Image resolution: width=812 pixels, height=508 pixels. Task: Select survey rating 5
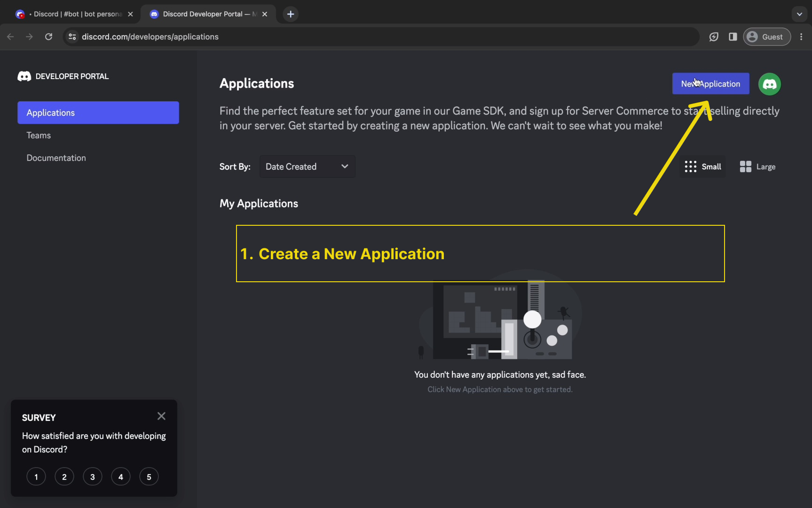(x=149, y=477)
